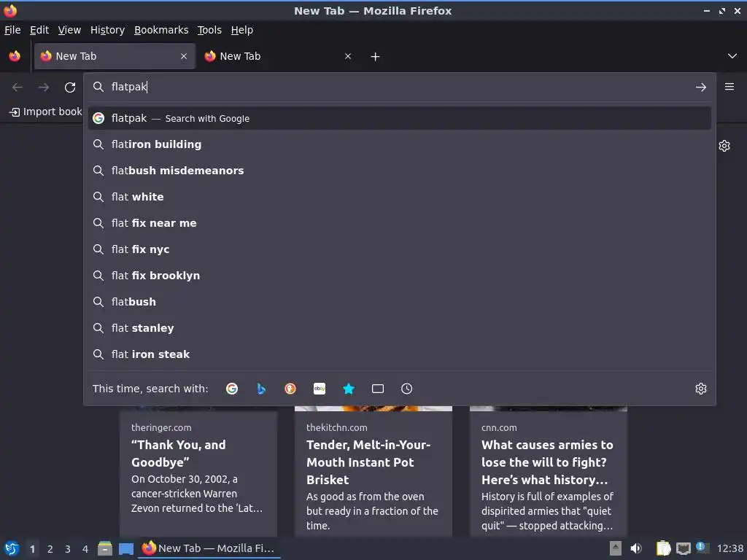
Task: Select the 'flat white' suggestion
Action: (399, 197)
